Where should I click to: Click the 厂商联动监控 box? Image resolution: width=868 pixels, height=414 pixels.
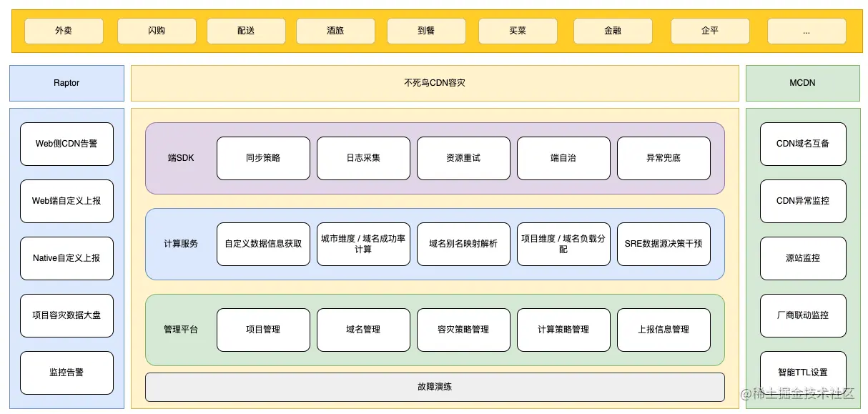click(x=803, y=315)
